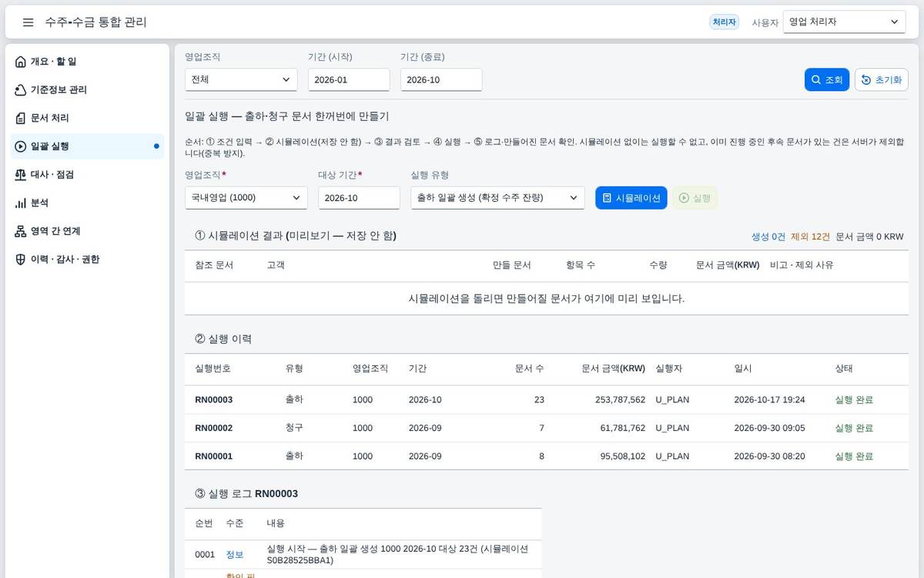Click the 실행번호 column header
924x578 pixels.
(213, 368)
